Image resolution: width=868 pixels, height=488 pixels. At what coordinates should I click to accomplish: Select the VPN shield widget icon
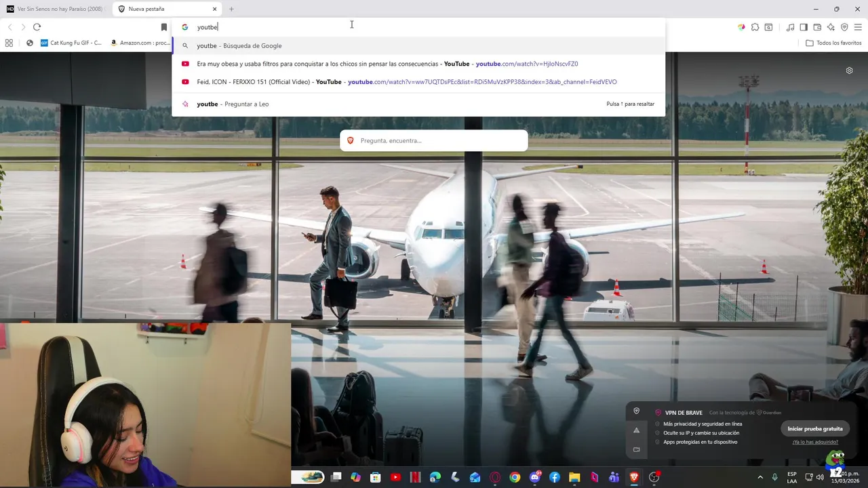pyautogui.click(x=636, y=411)
